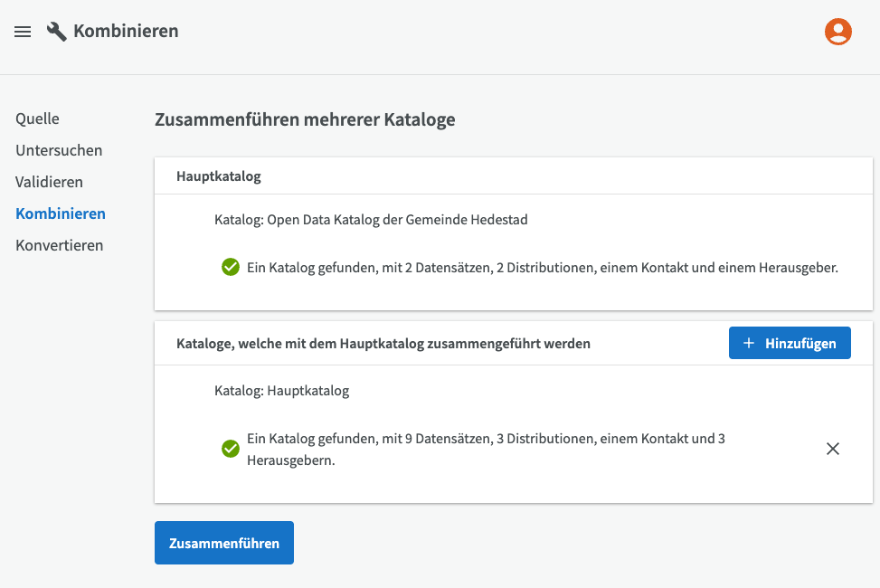Remove the added Hauptkatalog catalog with X
This screenshot has width=880, height=588.
click(832, 449)
